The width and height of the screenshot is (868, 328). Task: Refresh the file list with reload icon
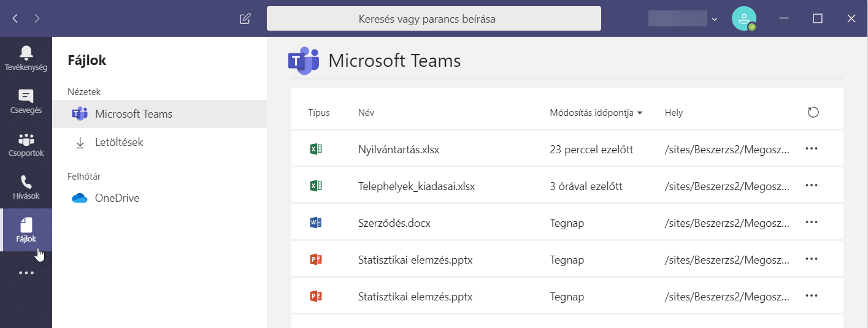[813, 112]
